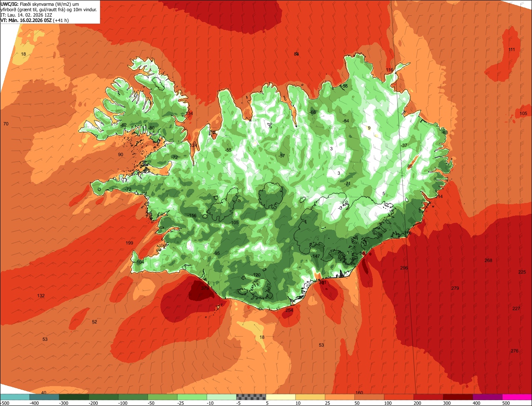The width and height of the screenshot is (532, 406).
Task: Click the map value '-156' over western Iceland
Action: point(192,215)
